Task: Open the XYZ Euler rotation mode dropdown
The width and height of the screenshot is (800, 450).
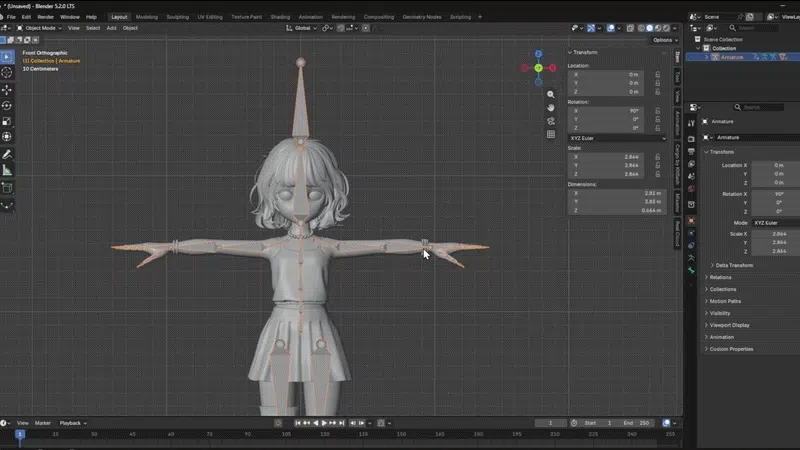Action: (617, 138)
